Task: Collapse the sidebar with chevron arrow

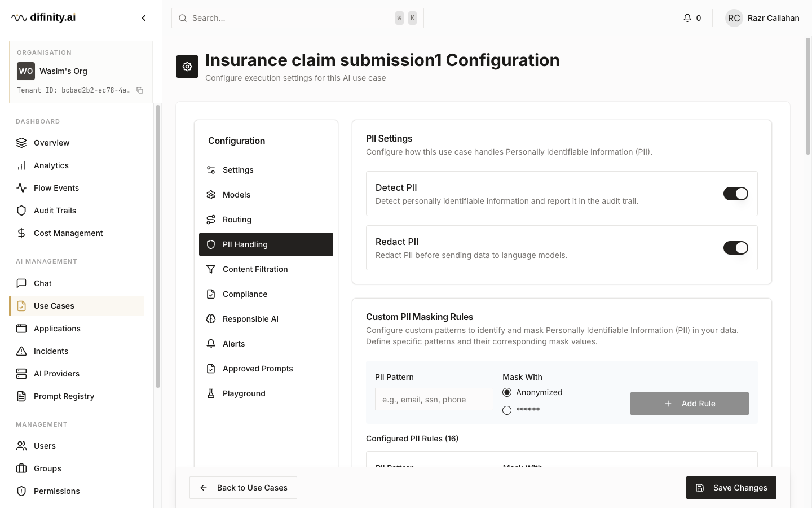Action: (144, 18)
